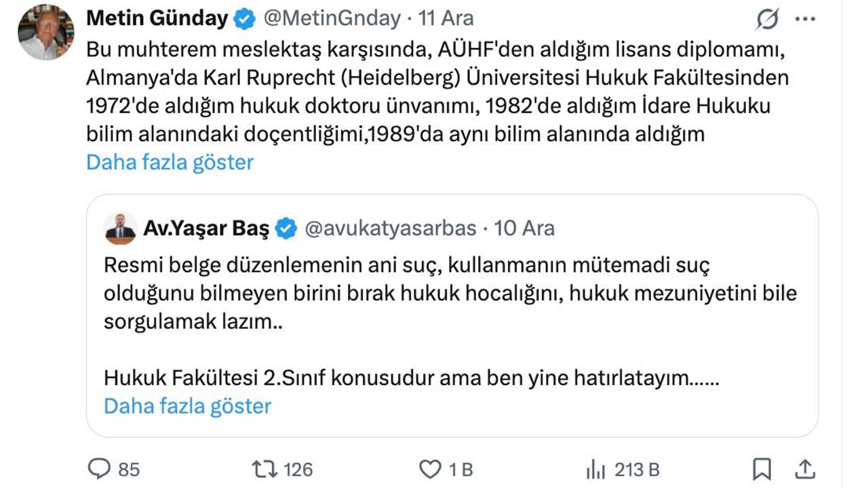
Task: Click Av.Yaşar Baş's blue checkmark
Action: [x=285, y=228]
